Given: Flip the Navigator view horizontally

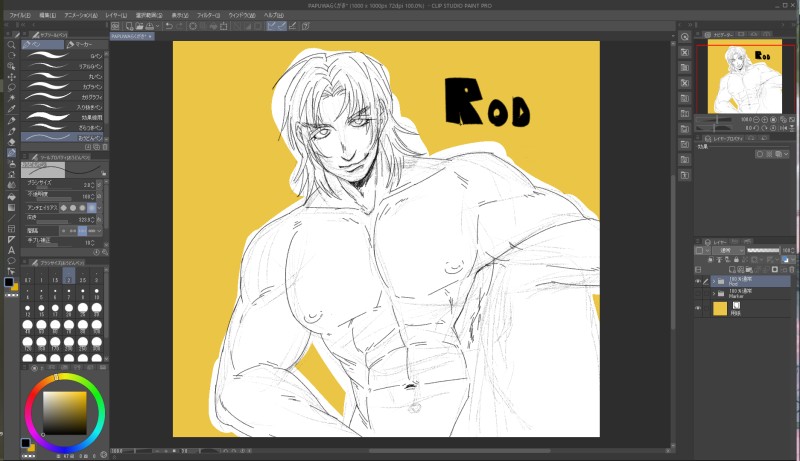Looking at the screenshot, I should (784, 128).
